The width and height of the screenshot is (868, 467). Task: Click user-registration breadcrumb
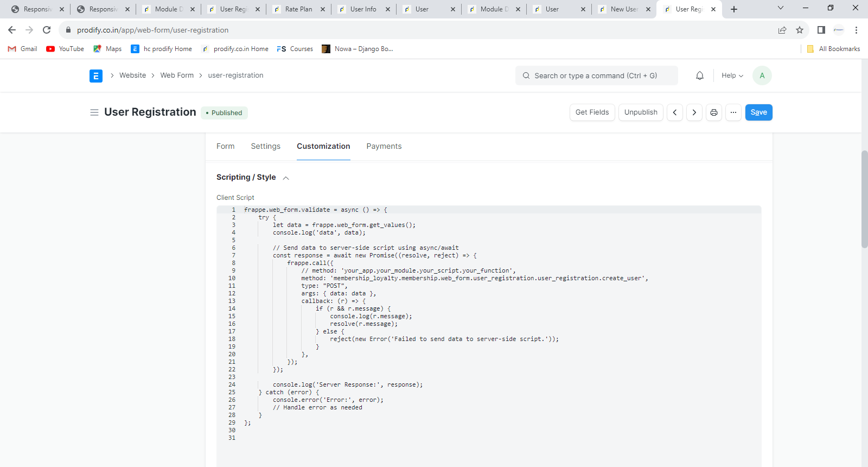(235, 75)
